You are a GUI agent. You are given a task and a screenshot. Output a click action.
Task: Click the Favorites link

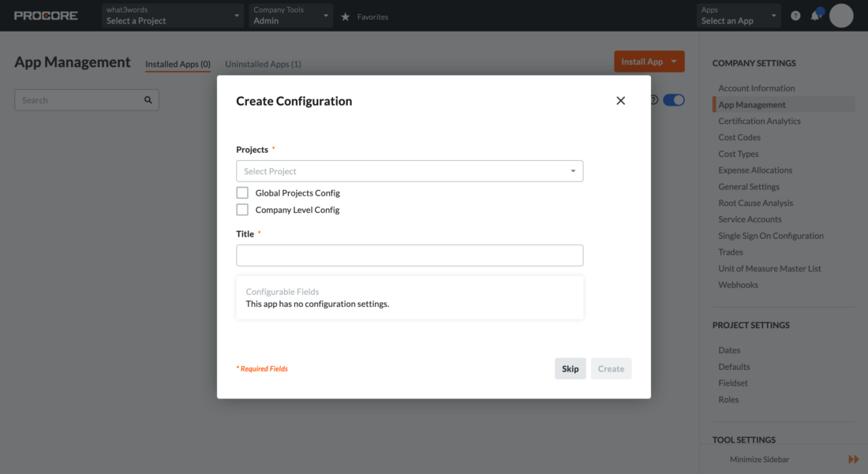372,17
